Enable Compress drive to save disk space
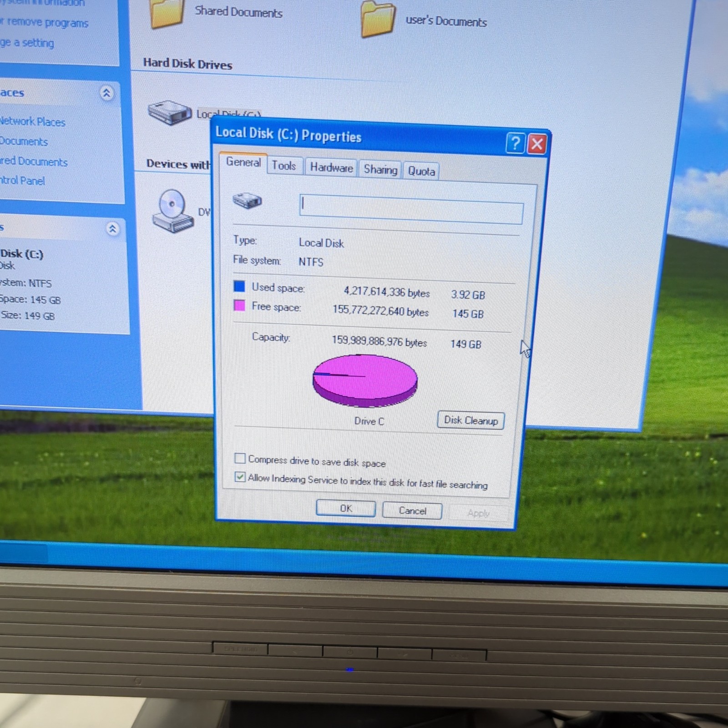This screenshot has width=728, height=728. 240,458
